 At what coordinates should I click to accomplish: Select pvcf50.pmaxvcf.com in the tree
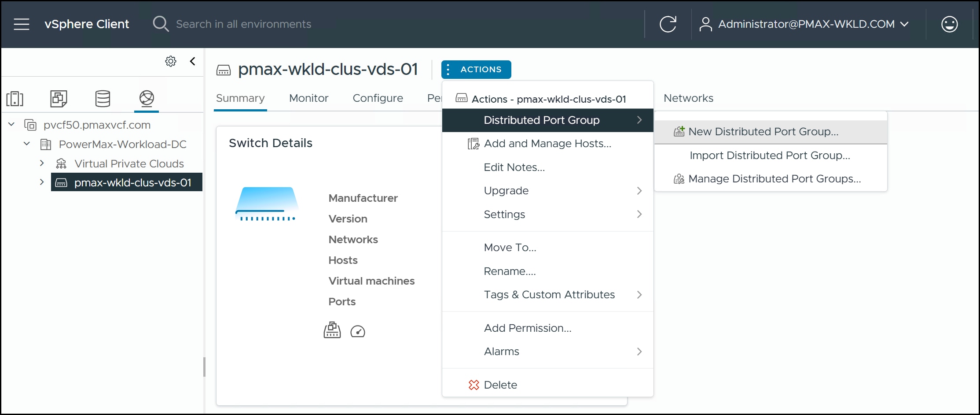click(97, 125)
